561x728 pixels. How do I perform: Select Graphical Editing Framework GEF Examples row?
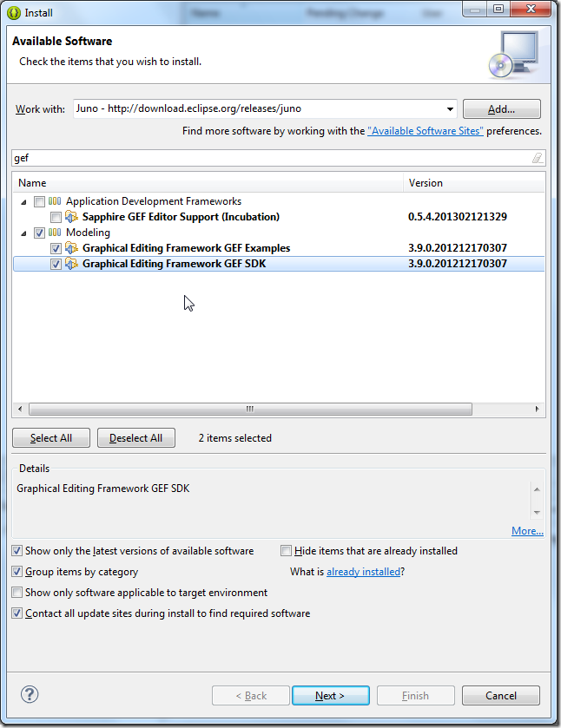[279, 248]
